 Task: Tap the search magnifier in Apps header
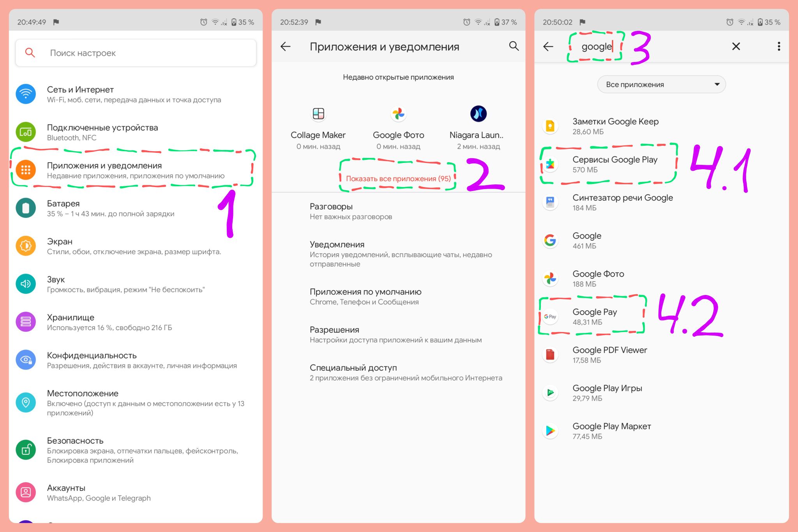(514, 46)
